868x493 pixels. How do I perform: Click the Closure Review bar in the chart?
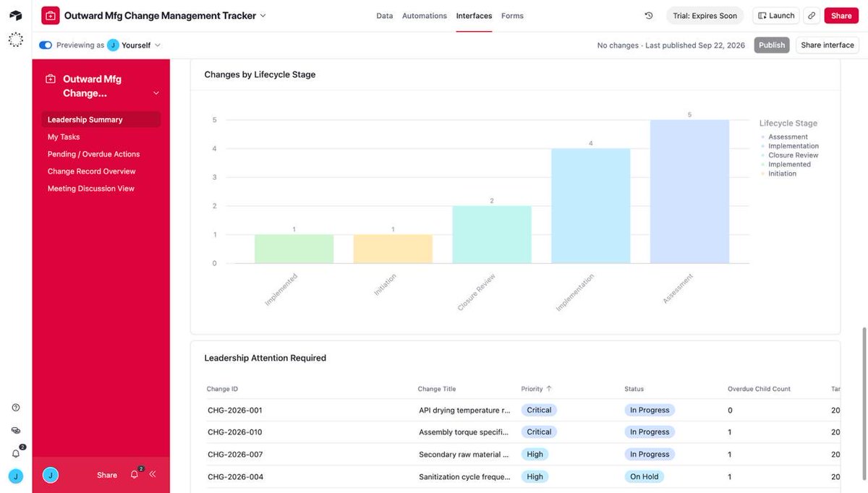coord(492,235)
